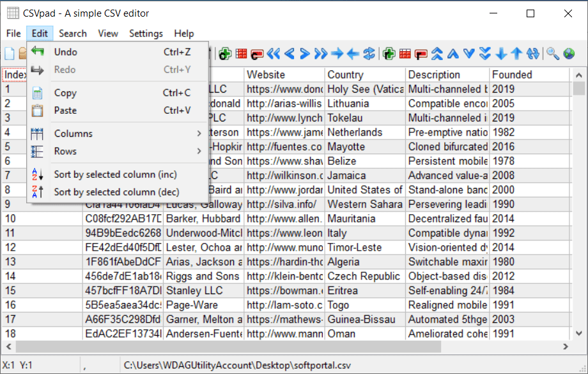Click the red delete-column icon marked c

[257, 54]
